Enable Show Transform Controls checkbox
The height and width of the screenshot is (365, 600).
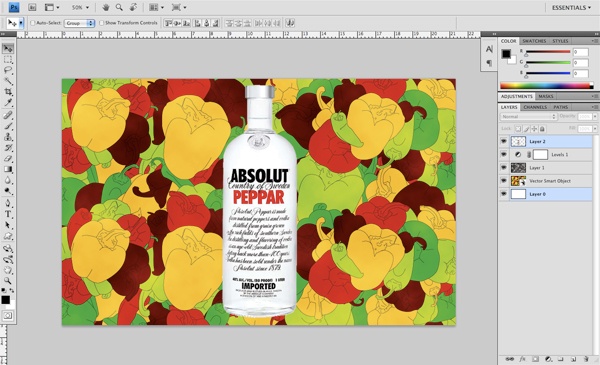pyautogui.click(x=101, y=23)
